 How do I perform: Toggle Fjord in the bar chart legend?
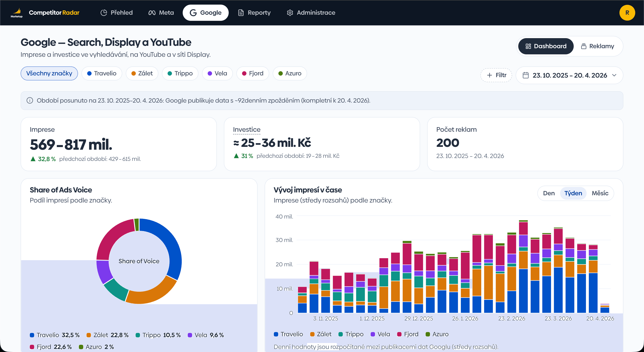coord(408,334)
